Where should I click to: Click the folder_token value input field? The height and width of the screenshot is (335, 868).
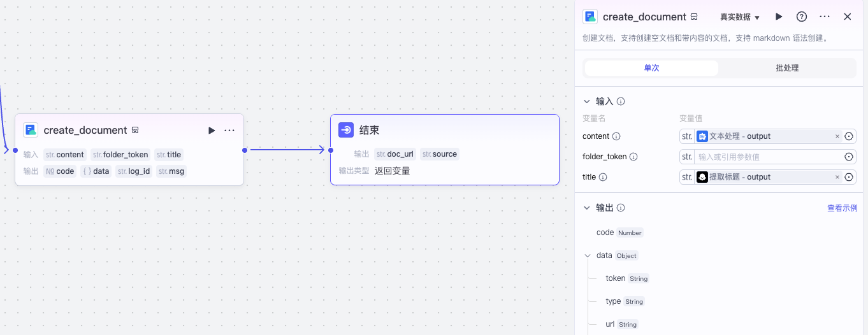(768, 157)
